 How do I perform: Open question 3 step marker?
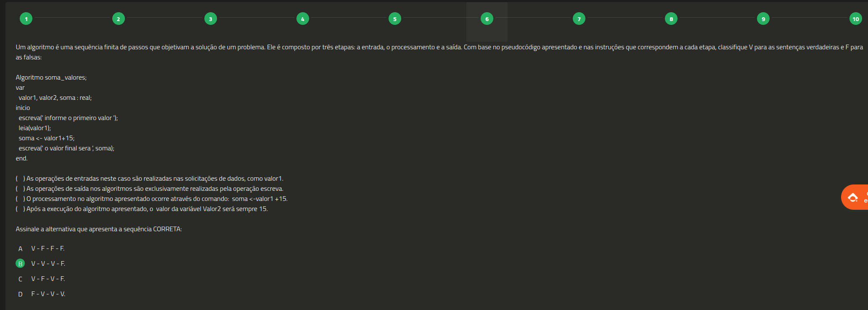click(x=210, y=19)
